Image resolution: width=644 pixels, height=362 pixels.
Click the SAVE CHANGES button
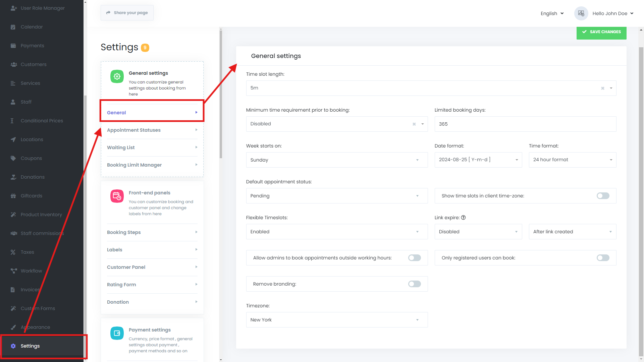[601, 32]
